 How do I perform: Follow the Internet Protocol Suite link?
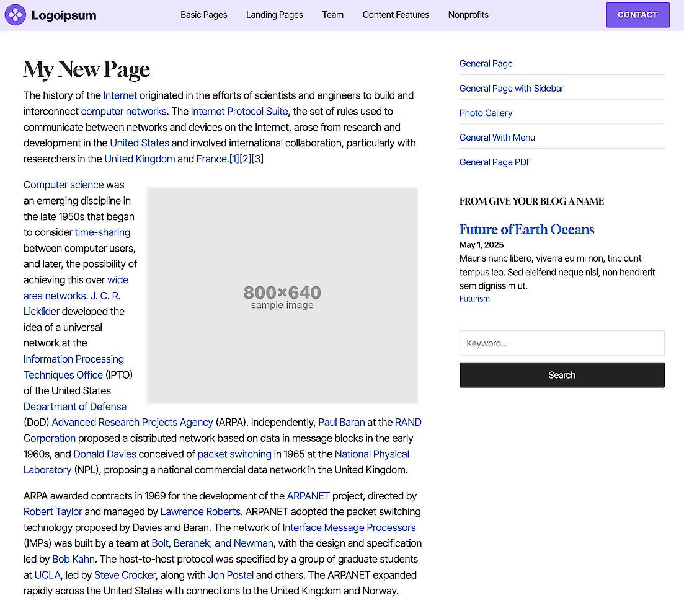point(239,112)
